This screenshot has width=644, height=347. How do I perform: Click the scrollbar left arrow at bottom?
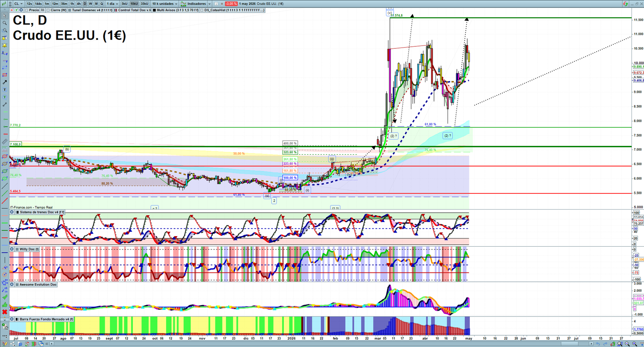[52, 344]
